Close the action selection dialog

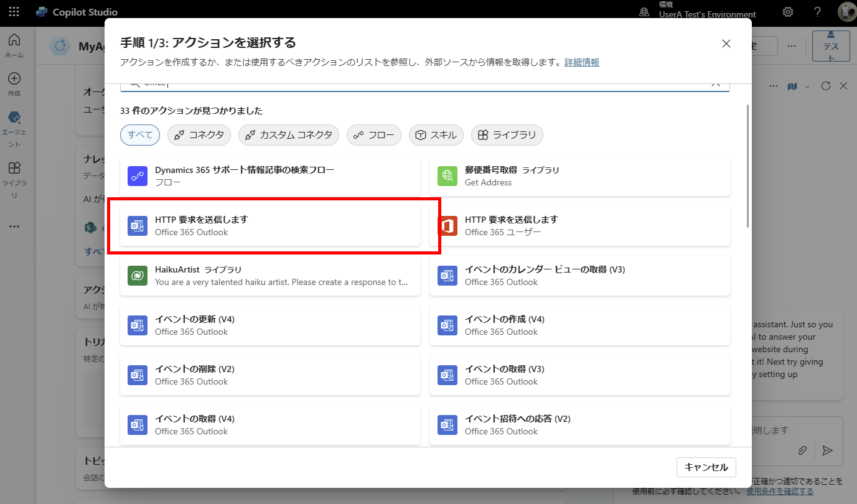726,43
